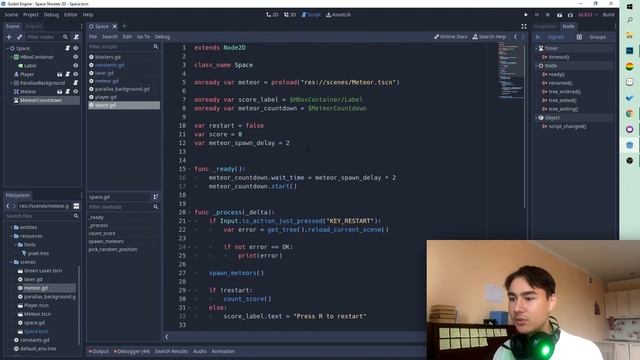The width and height of the screenshot is (640, 360).
Task: Open Windows Start menu
Action: (x=629, y=6)
